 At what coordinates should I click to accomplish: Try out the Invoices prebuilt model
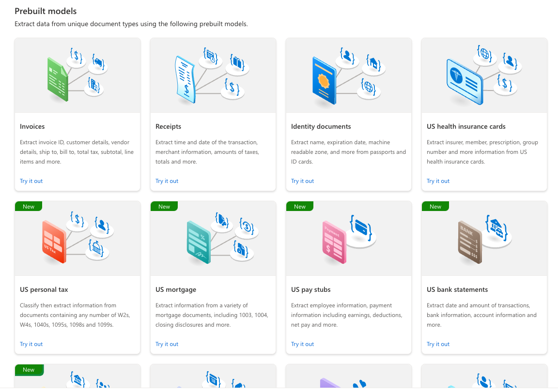(31, 181)
